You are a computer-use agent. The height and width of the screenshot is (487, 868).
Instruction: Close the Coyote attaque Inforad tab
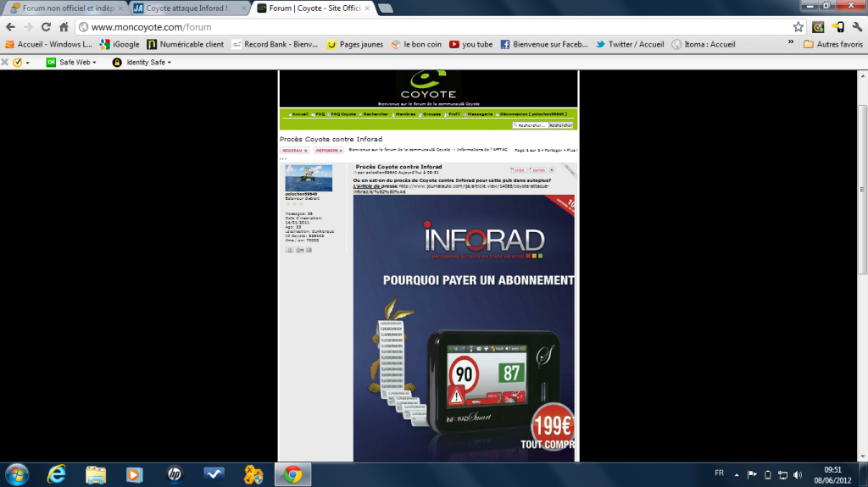pos(243,8)
